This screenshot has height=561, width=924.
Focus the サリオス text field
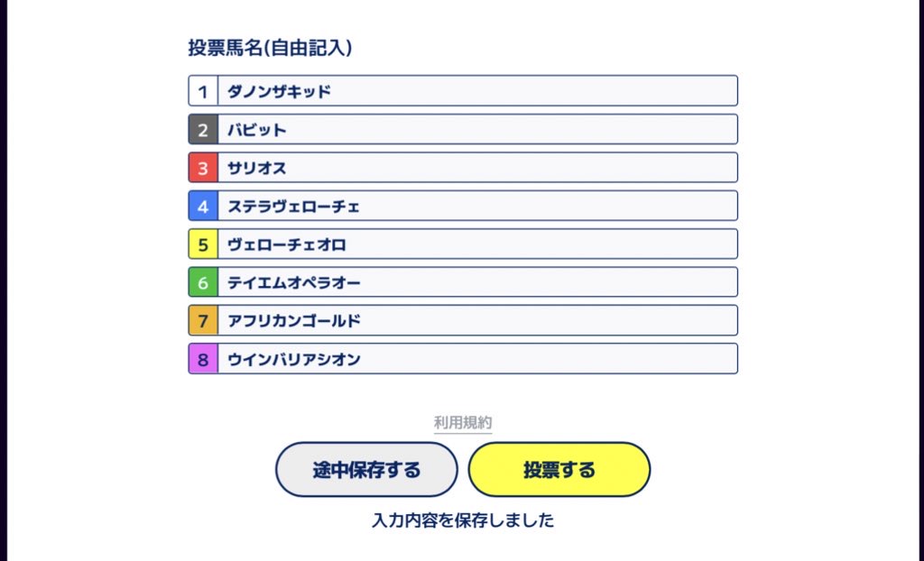point(477,168)
